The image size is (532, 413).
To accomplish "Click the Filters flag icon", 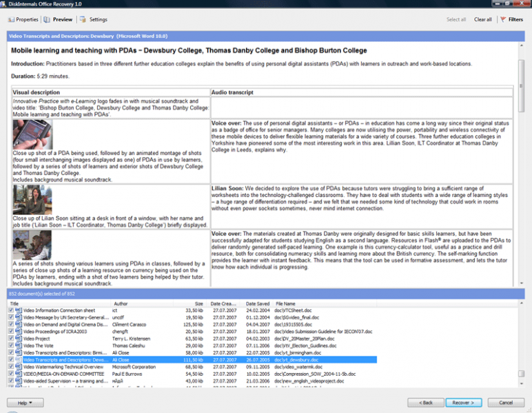I will pyautogui.click(x=503, y=20).
